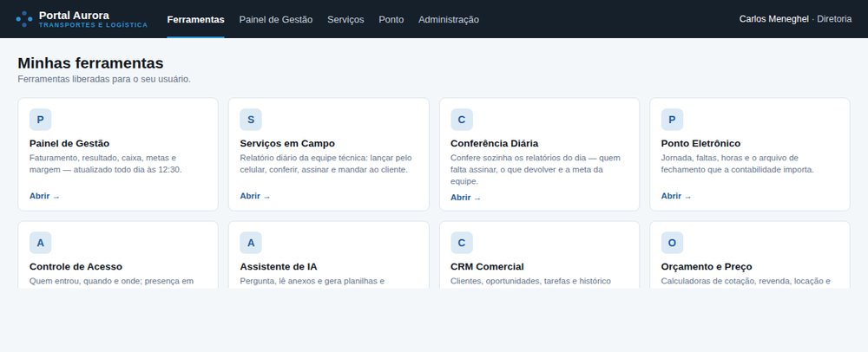Switch to the Ferramentas tab
Screen dimensions: 868x352
(x=195, y=19)
